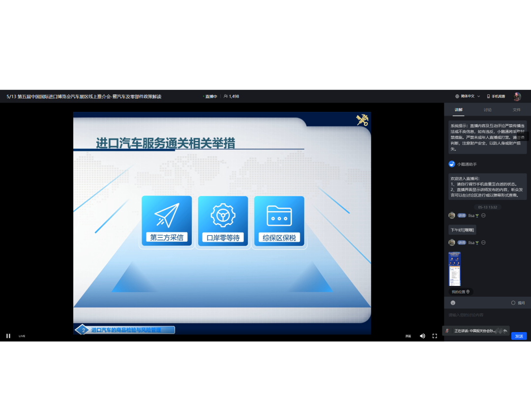The image size is (531, 420).
Task: Click the 小鹅通助手 assistant avatar icon
Action: (x=452, y=164)
